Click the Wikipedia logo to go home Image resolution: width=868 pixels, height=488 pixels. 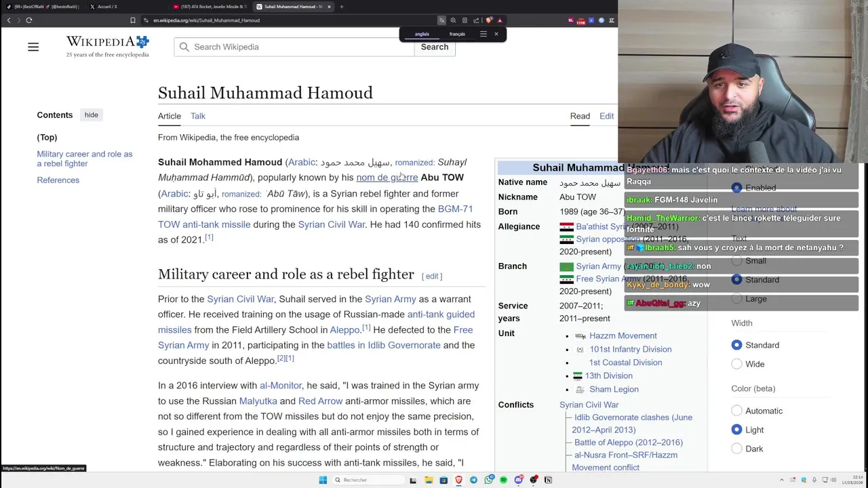(x=107, y=46)
